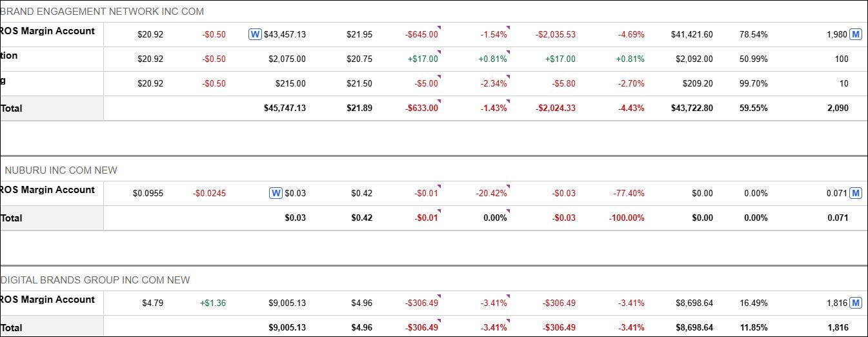Click the +$1.36 price change value
This screenshot has width=868, height=337.
tap(213, 303)
